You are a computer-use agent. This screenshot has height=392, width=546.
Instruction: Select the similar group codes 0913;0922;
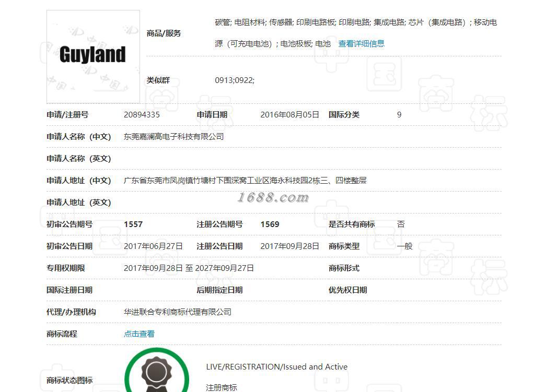click(235, 80)
